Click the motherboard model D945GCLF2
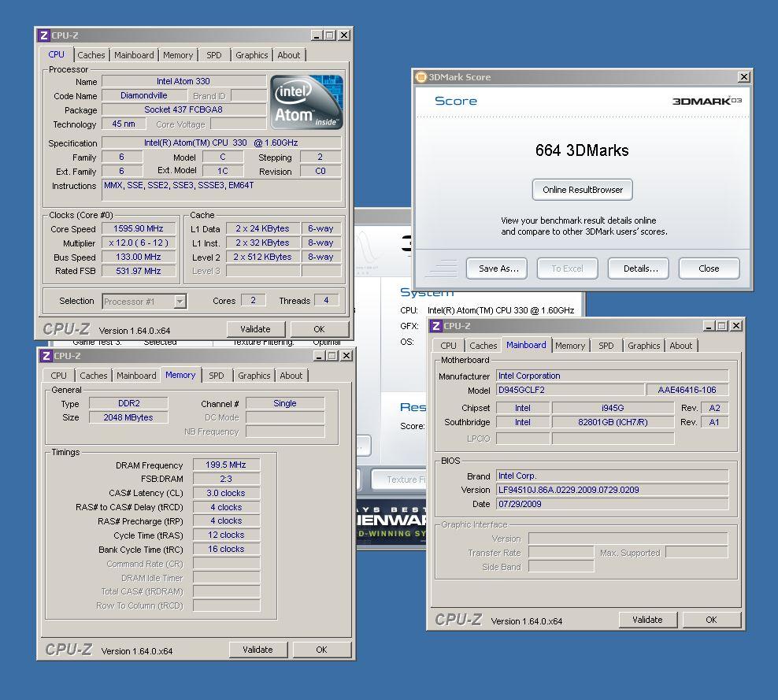This screenshot has width=778, height=700. [570, 390]
